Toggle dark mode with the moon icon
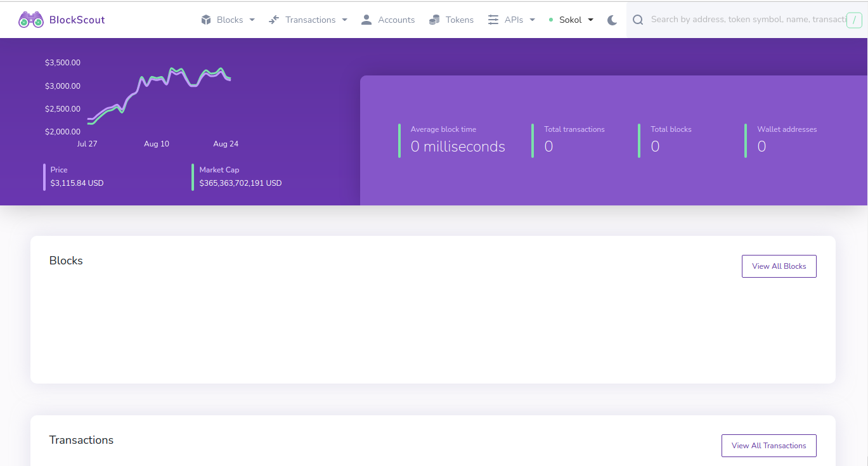The image size is (868, 466). pos(611,20)
